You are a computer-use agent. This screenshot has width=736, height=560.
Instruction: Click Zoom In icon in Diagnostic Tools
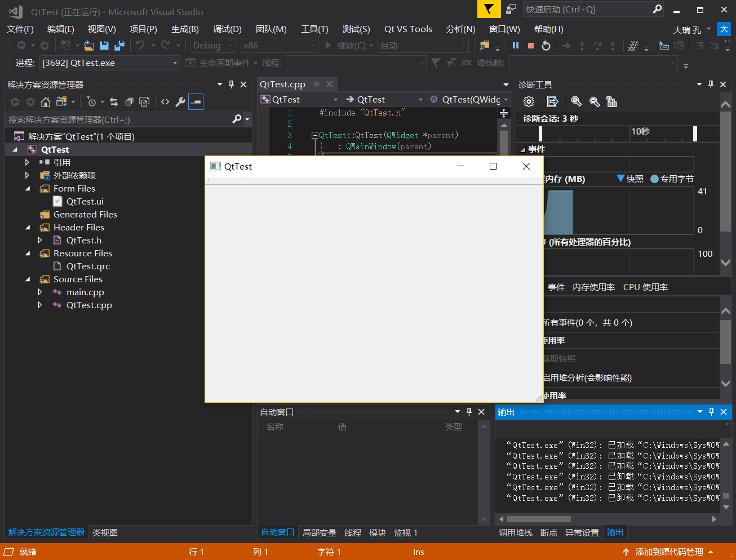coord(576,101)
